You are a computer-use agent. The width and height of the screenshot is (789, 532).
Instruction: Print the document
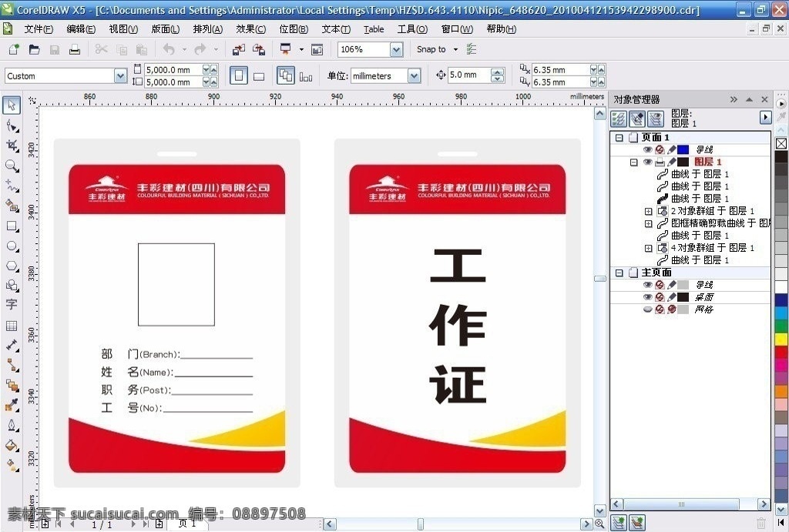pyautogui.click(x=75, y=49)
